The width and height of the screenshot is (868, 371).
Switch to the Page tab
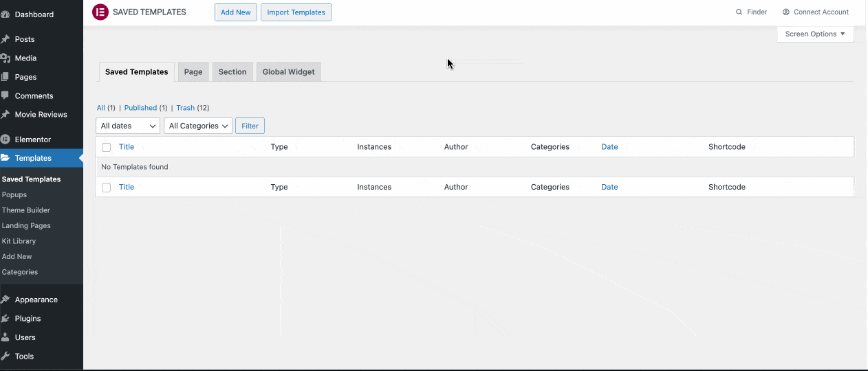[193, 72]
